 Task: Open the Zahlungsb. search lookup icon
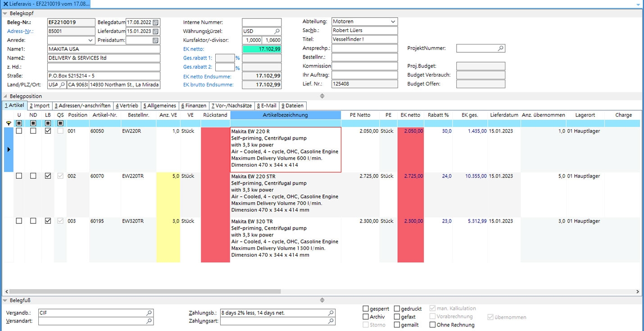[x=331, y=313]
